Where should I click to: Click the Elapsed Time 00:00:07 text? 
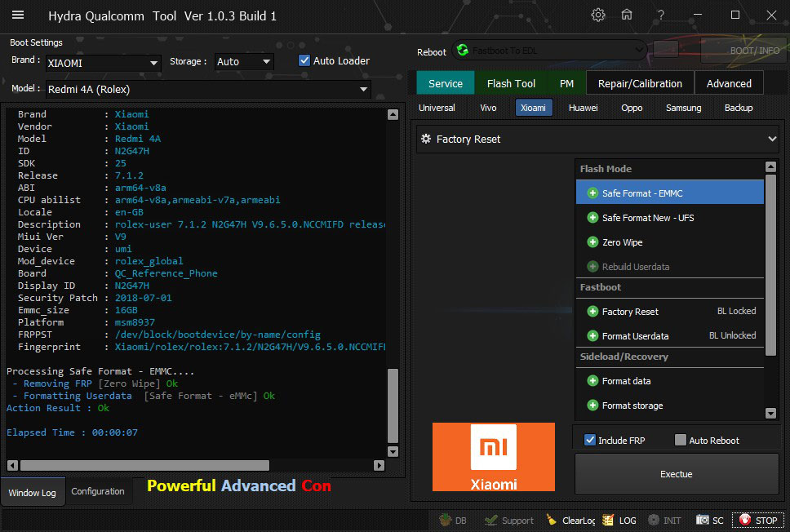[x=72, y=432]
